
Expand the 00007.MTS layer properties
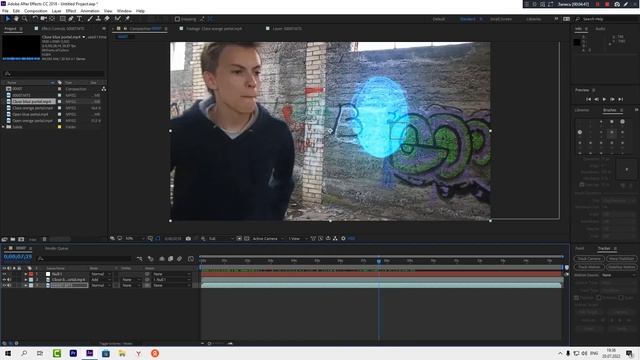click(x=26, y=285)
